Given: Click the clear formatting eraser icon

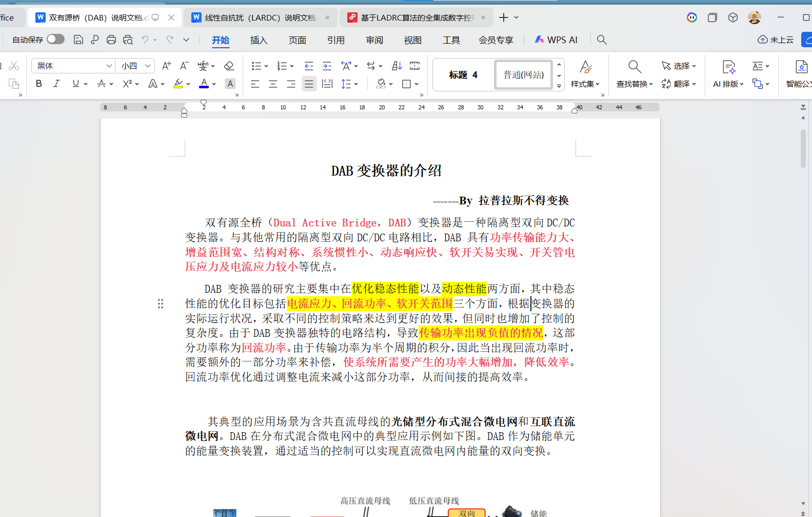Looking at the screenshot, I should tap(229, 66).
